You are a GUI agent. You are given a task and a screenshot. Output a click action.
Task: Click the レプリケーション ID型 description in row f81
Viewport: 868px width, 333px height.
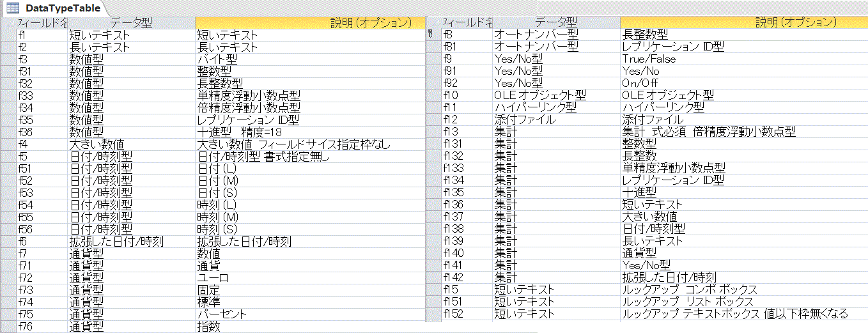pos(744,47)
